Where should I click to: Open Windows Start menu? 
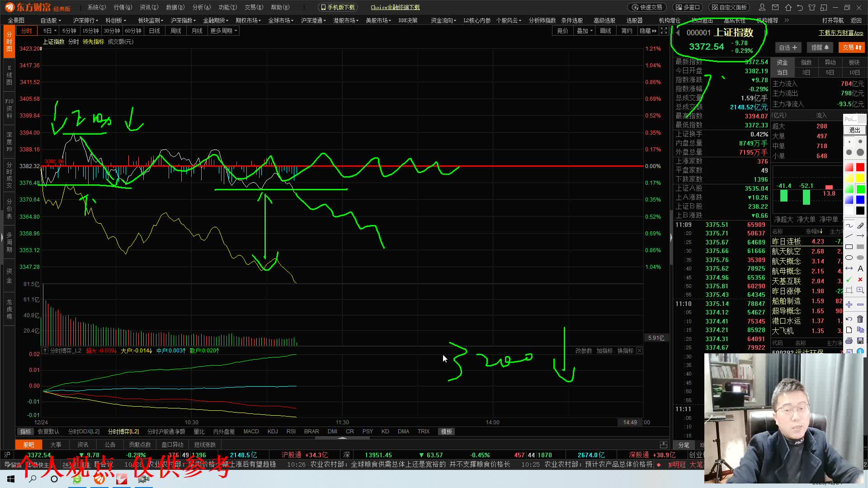[11, 479]
